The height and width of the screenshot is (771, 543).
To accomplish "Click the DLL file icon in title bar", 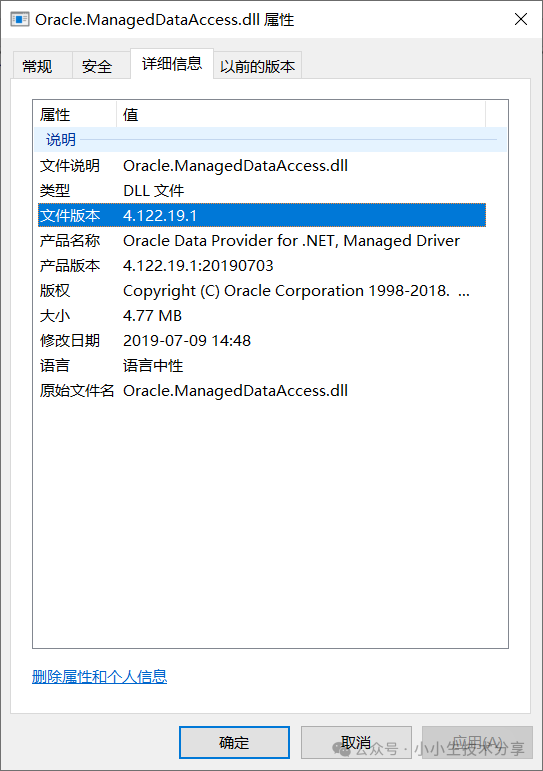I will 19,19.
